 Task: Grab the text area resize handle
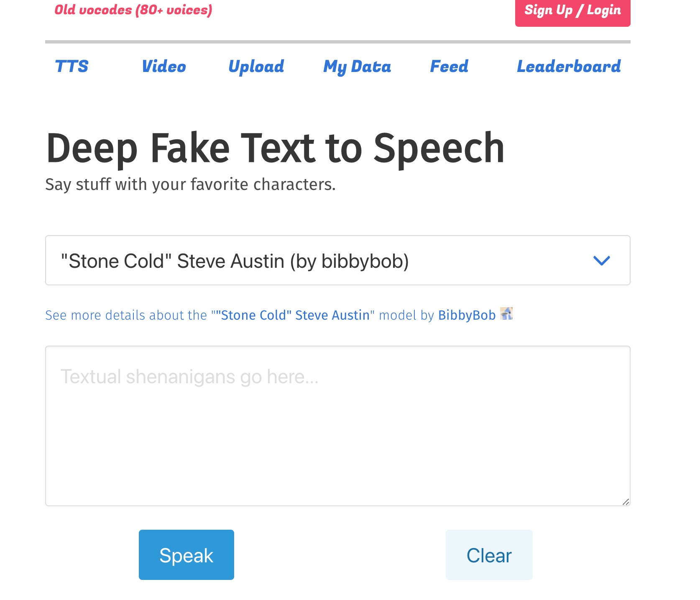626,502
